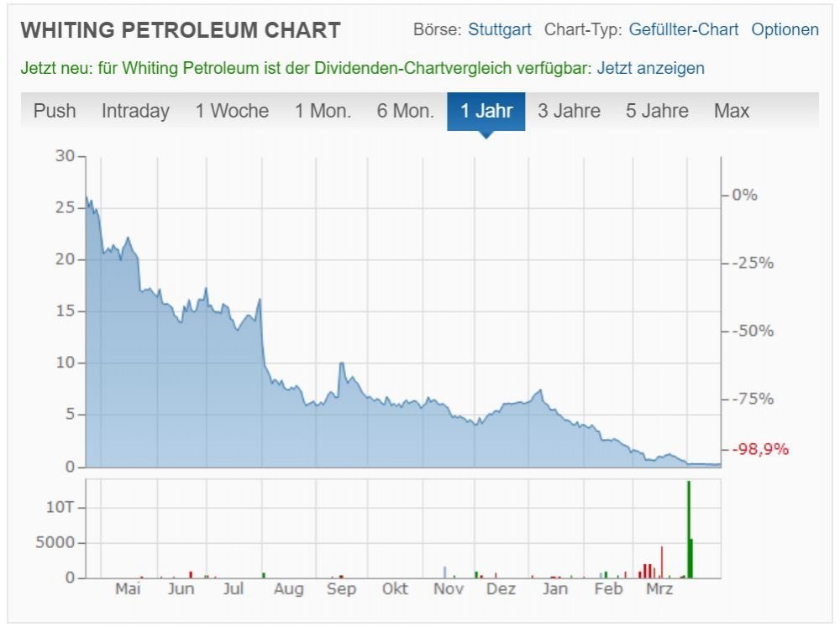This screenshot has width=840, height=627.
Task: Switch to the Push chart tab
Action: [54, 111]
